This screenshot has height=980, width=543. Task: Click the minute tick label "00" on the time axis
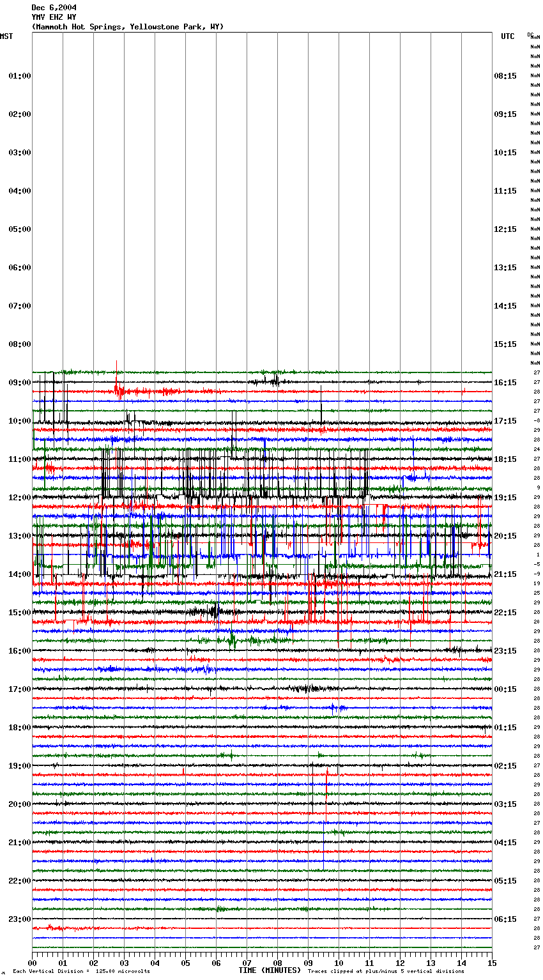(x=33, y=963)
